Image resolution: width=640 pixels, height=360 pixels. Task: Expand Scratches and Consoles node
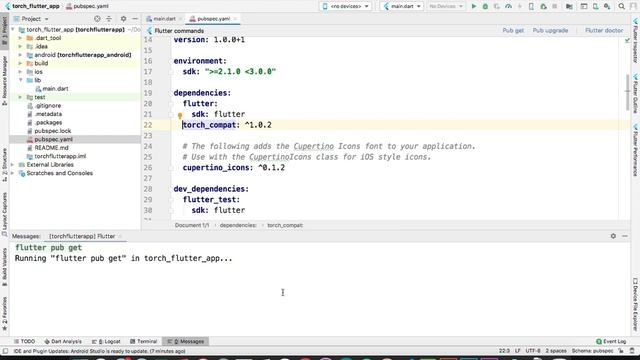(x=13, y=173)
